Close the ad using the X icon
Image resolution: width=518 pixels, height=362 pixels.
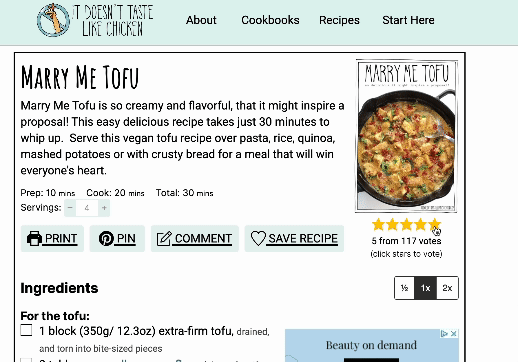coord(454,334)
